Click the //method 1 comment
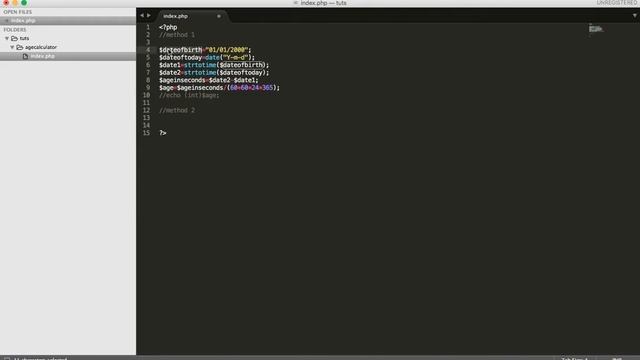The image size is (640, 360). click(x=177, y=35)
